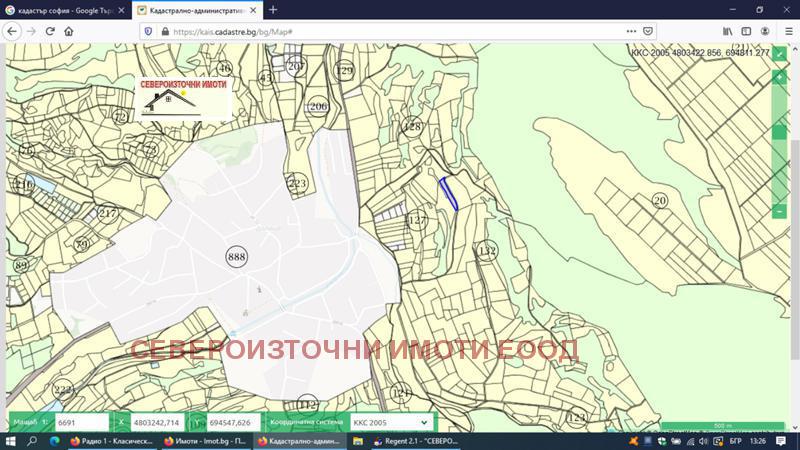Click the map zoom in plus button

click(779, 77)
